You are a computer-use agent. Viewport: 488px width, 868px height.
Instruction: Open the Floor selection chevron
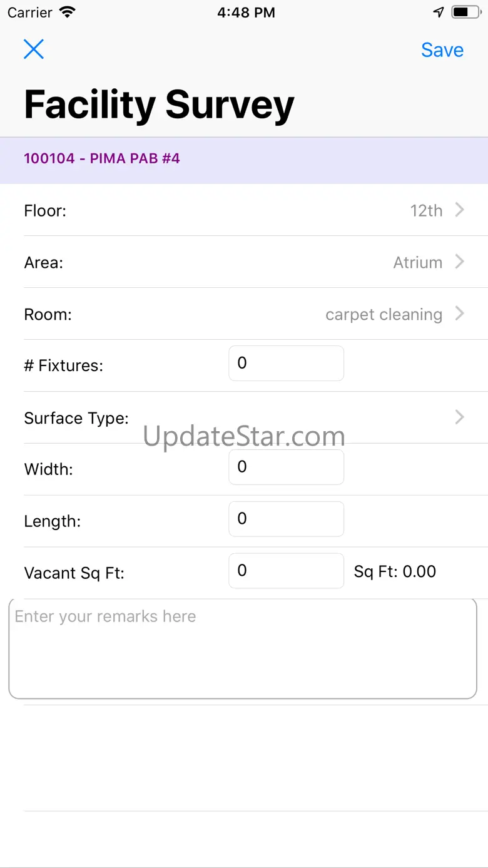click(460, 210)
